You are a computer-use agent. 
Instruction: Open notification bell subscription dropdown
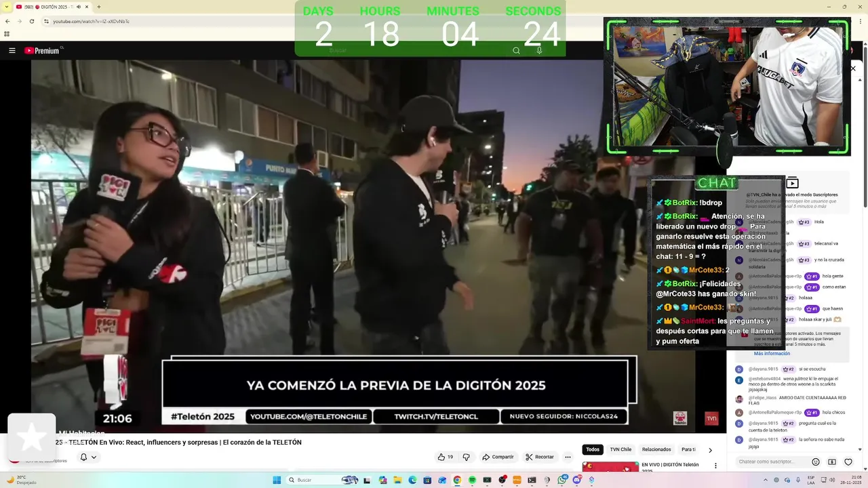click(x=88, y=457)
